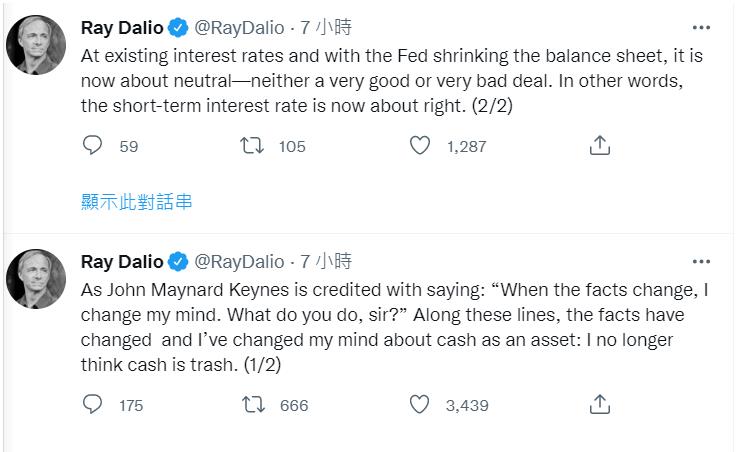Click Ray Dalio's name on the Keynes tweet
Screen dimensions: 738x452
[121, 262]
